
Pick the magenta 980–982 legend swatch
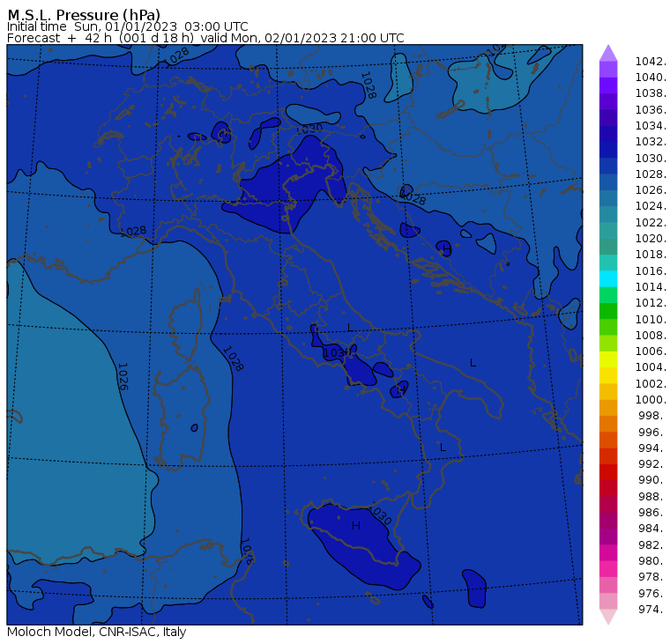tap(608, 552)
